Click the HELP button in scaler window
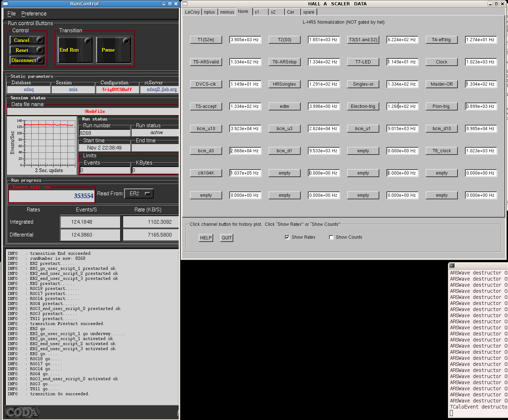Screen dimensions: 508x420 206,238
